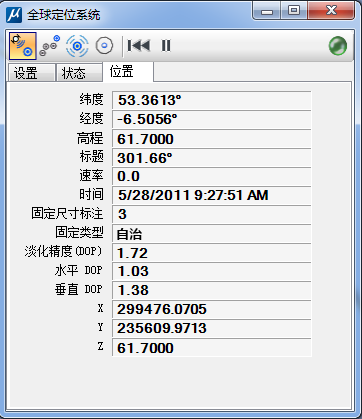Viewport: 362px width, 419px height.
Task: Click the 经度 label
Action: click(91, 118)
